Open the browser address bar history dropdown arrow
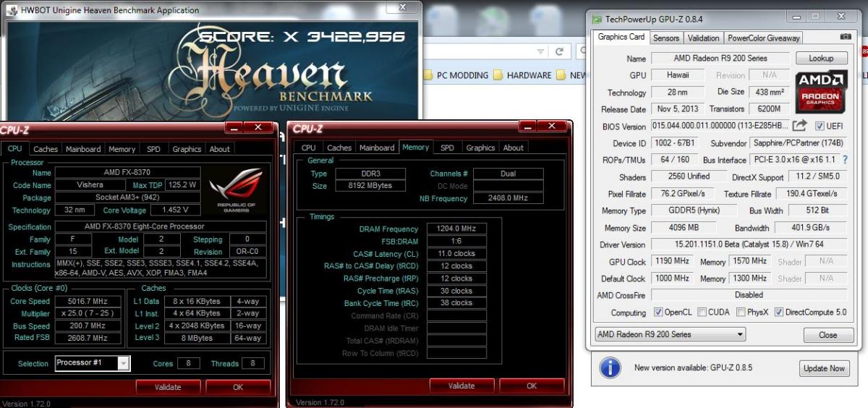Image resolution: width=868 pixels, height=408 pixels. 540,51
